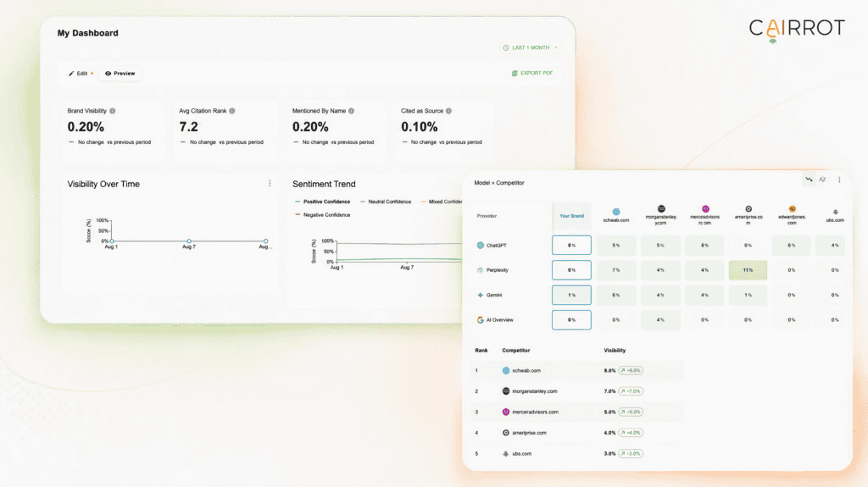Open the Mentioned By Name info icon
Screen dimensions: 868x487
pos(351,111)
